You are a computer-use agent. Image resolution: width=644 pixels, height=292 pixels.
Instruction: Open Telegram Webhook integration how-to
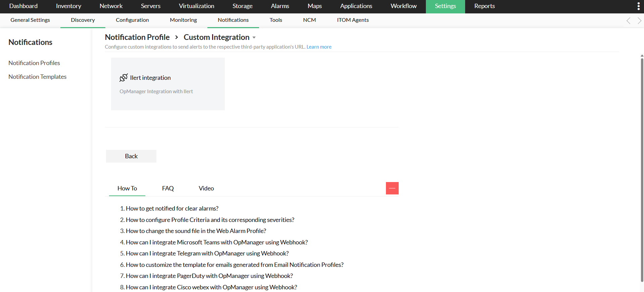click(x=207, y=253)
